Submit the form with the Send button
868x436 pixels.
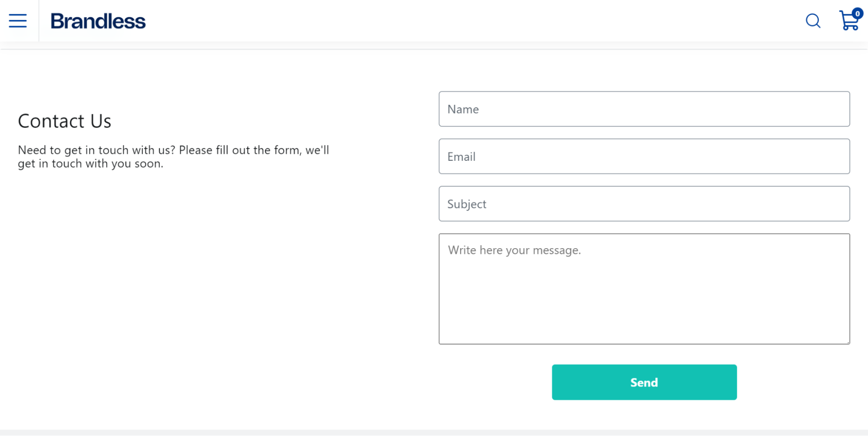[x=644, y=382]
